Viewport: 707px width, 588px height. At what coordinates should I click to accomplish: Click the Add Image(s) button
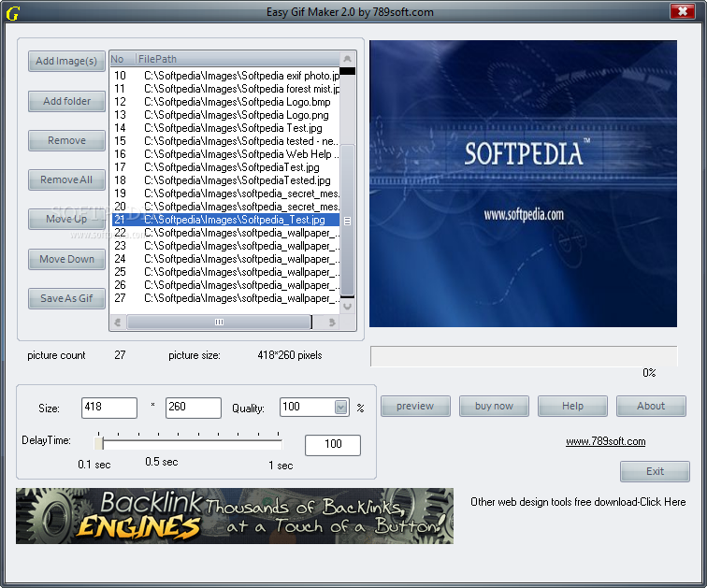66,61
